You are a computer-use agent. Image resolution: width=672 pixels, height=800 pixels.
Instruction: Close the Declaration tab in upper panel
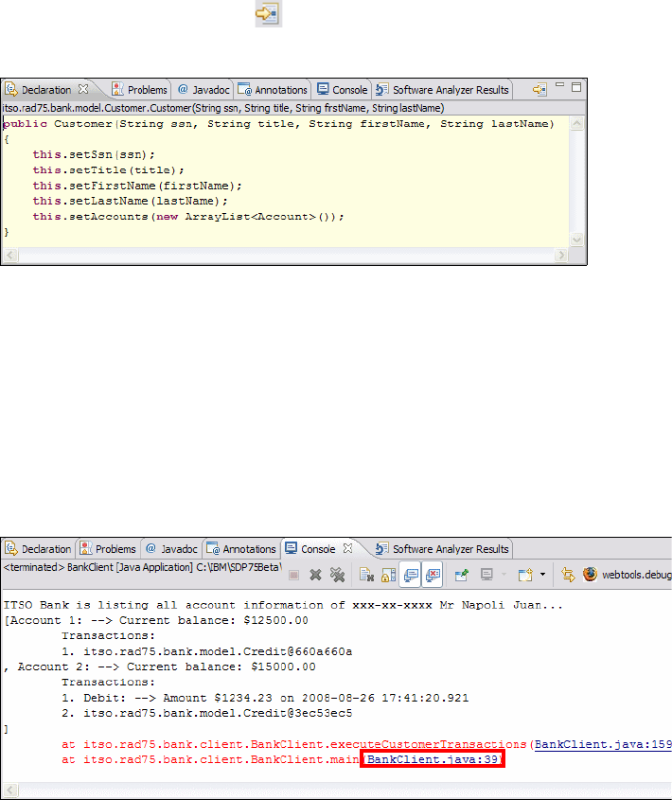pyautogui.click(x=83, y=89)
